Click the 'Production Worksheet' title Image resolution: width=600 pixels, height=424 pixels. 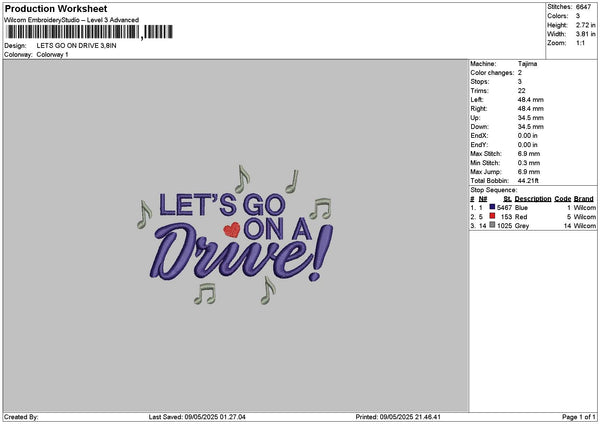(56, 8)
